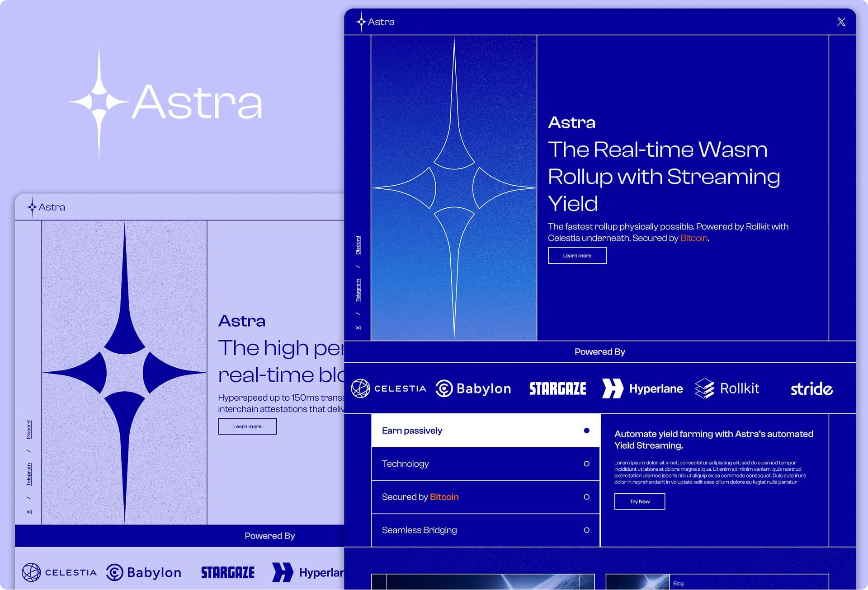
Task: Click the solid star hero image in light window
Action: 124,373
